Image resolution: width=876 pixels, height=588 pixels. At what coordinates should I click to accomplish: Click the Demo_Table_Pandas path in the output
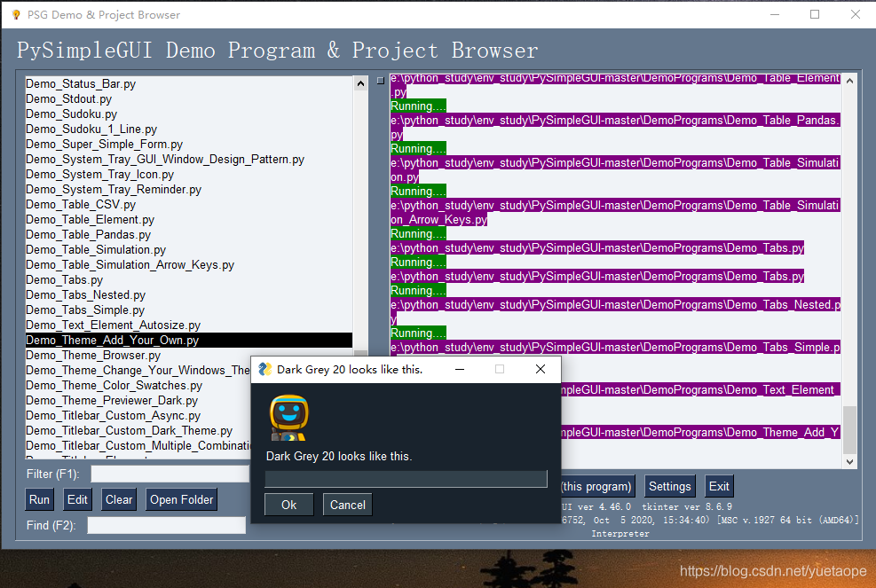615,128
